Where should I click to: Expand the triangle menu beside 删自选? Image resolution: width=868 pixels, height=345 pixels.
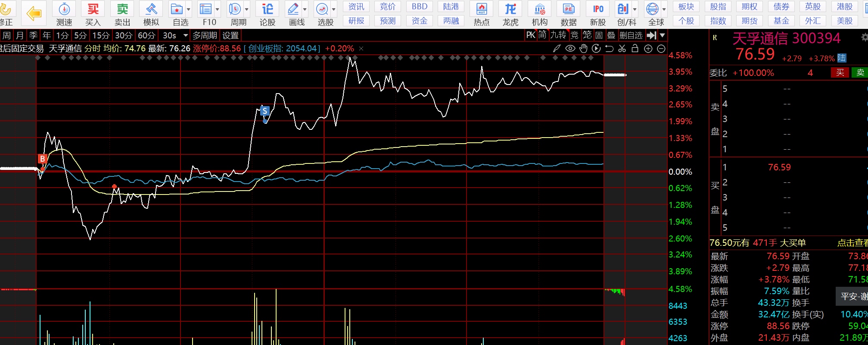click(x=663, y=35)
